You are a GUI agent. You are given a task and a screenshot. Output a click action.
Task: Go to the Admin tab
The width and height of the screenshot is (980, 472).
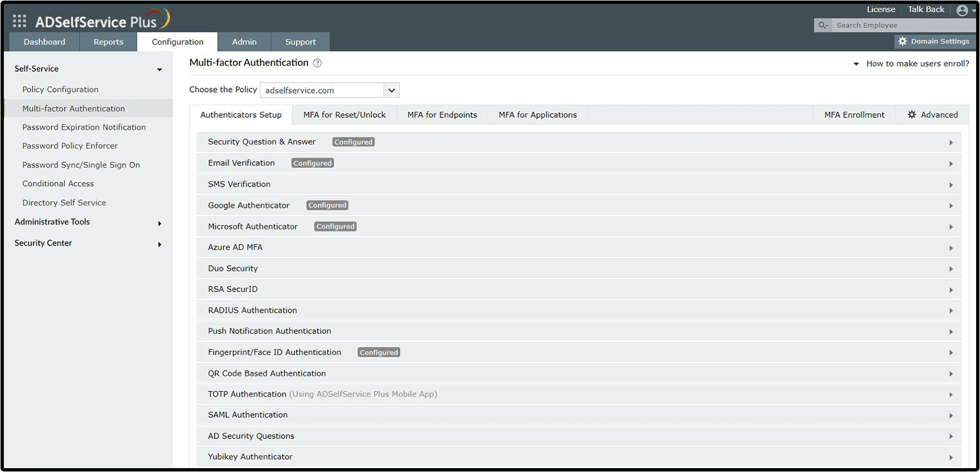tap(244, 42)
